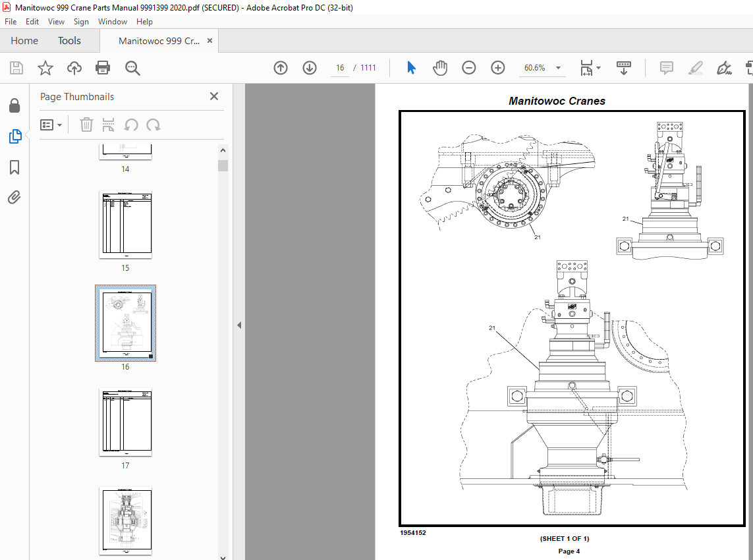Open the zoom level dropdown
753x560 pixels.
click(x=558, y=68)
